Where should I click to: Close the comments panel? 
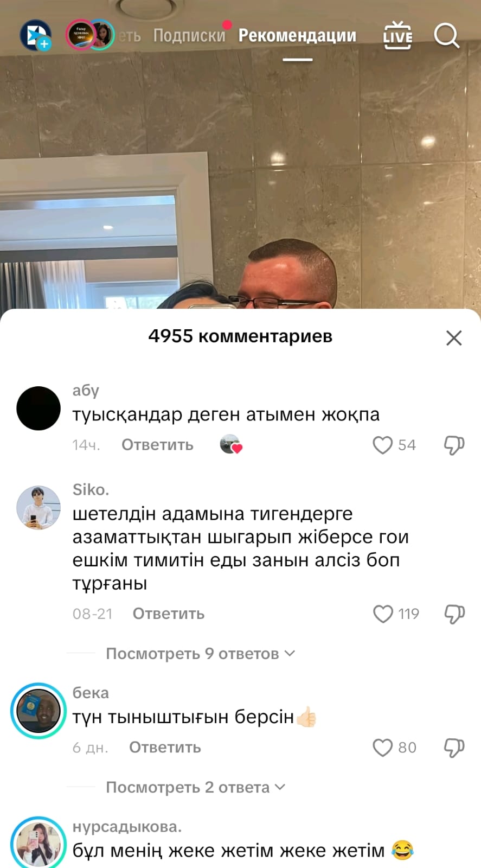pyautogui.click(x=454, y=338)
